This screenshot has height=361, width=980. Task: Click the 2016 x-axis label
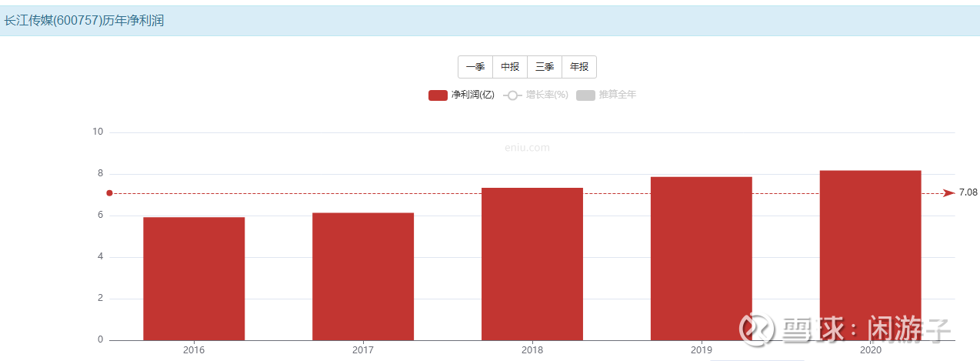click(x=194, y=350)
